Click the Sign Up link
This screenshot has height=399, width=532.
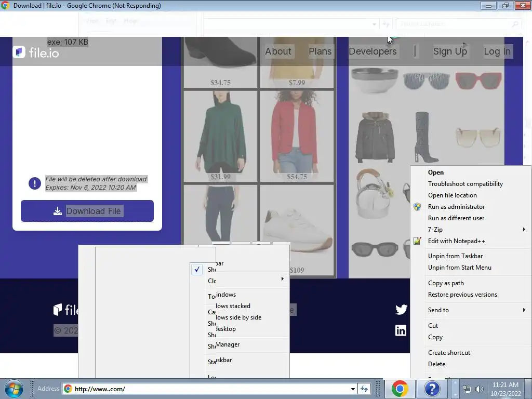(x=450, y=51)
